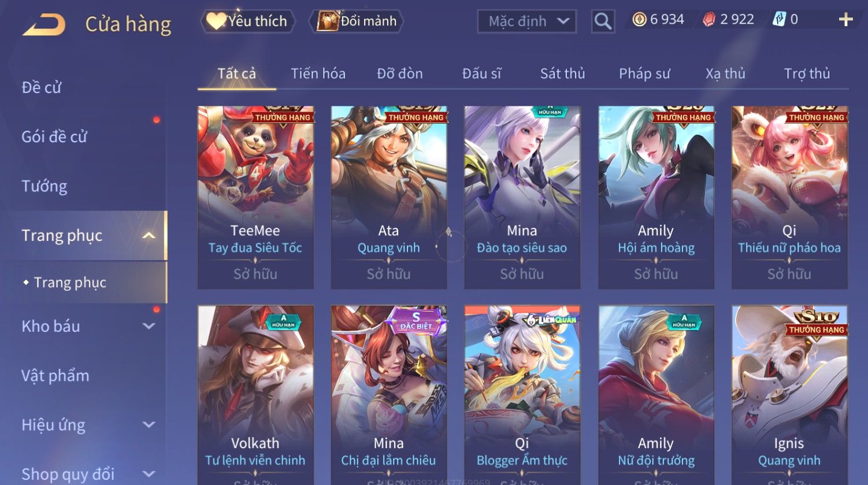868x485 pixels.
Task: Select the Trang phục sub-item in sidebar
Action: tap(70, 282)
